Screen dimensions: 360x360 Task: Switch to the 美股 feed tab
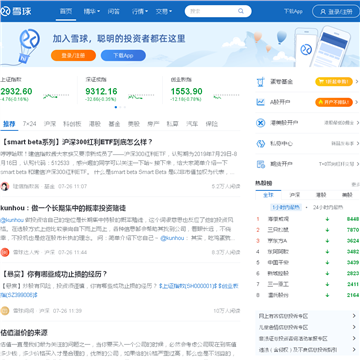pos(134,124)
